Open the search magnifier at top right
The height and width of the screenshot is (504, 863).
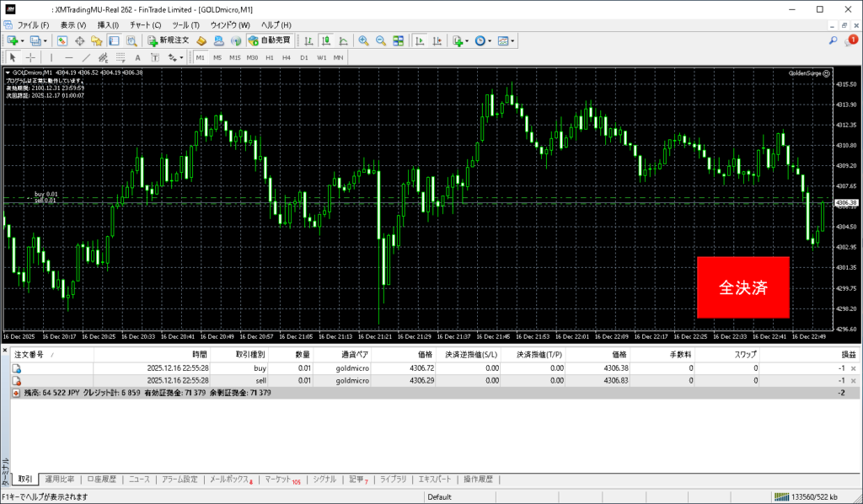click(833, 40)
